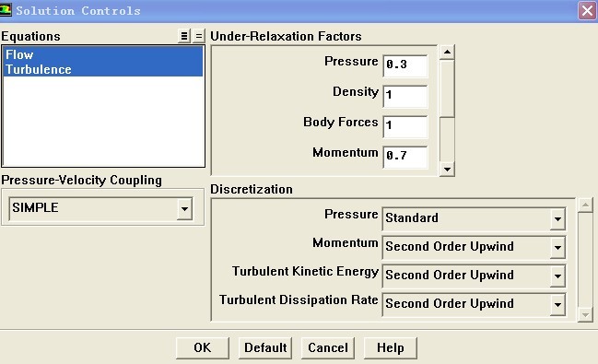Viewport: 598px width, 364px height.
Task: Select the Flow equation
Action: coord(103,54)
